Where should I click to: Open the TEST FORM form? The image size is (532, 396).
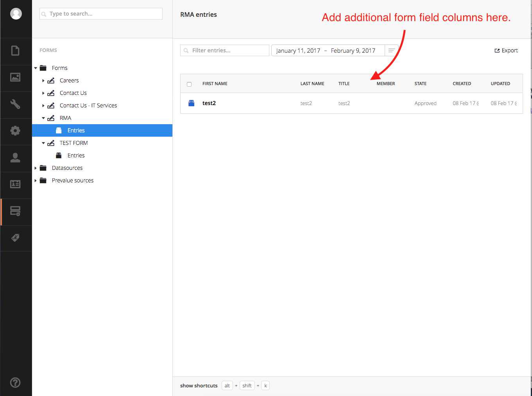[73, 143]
